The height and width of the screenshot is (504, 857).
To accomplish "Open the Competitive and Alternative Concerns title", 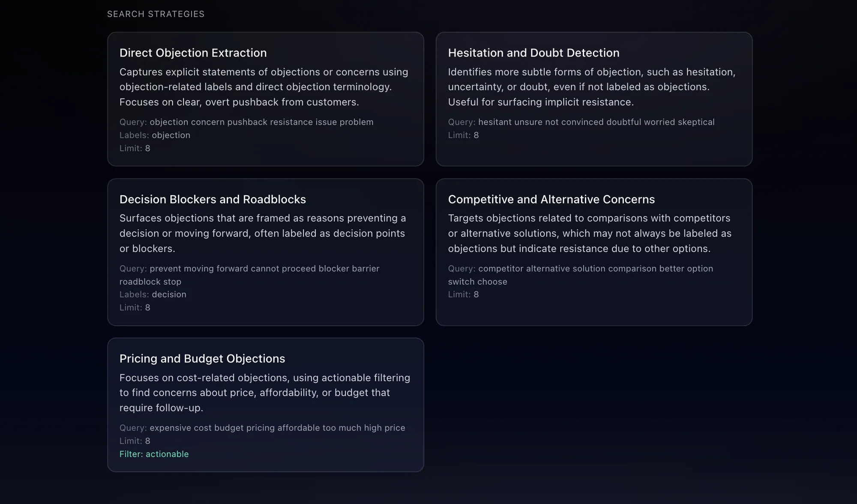I will pos(551,200).
